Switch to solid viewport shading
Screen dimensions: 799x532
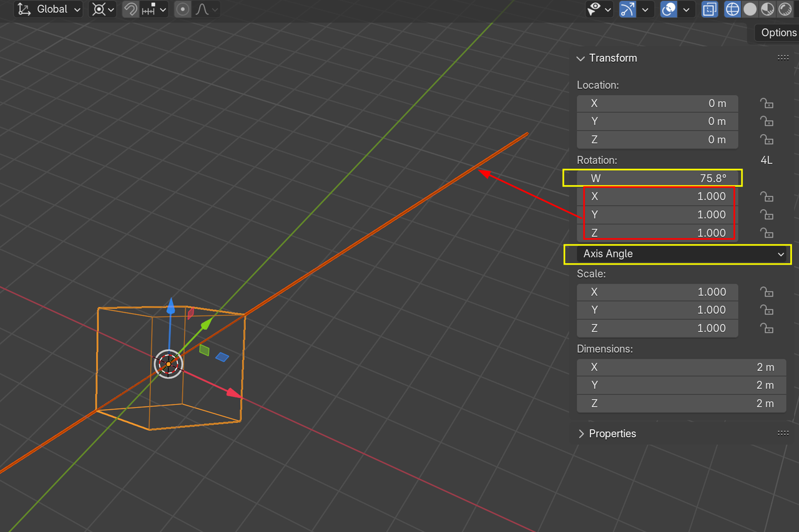pyautogui.click(x=750, y=9)
